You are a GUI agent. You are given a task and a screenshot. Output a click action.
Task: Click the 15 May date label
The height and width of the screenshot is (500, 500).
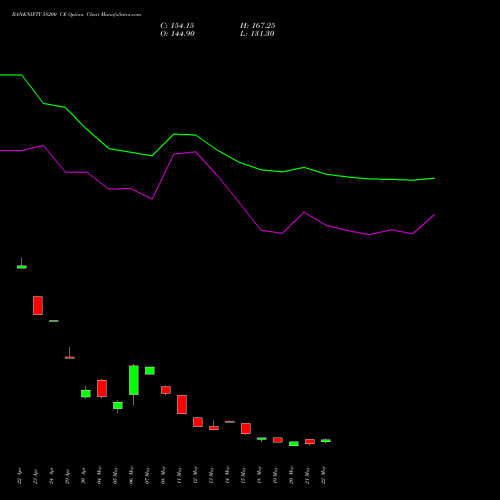(244, 475)
